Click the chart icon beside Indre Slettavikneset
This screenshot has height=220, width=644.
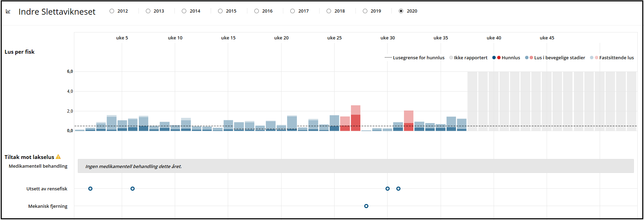pos(8,12)
